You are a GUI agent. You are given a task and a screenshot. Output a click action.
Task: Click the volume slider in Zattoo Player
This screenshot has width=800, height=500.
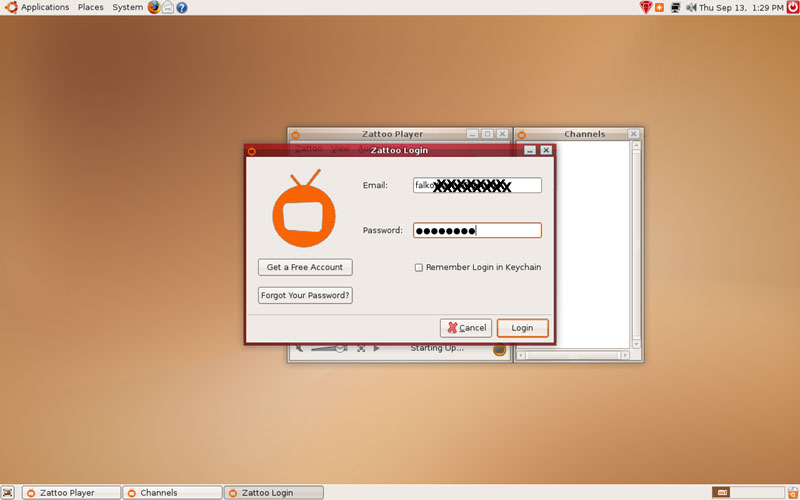click(x=330, y=348)
